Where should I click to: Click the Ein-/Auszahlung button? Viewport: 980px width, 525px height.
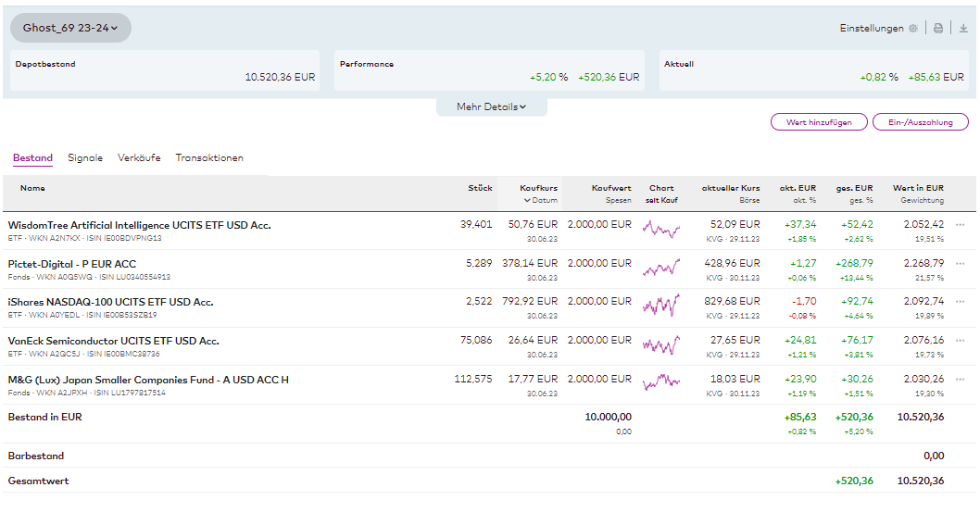coord(920,122)
